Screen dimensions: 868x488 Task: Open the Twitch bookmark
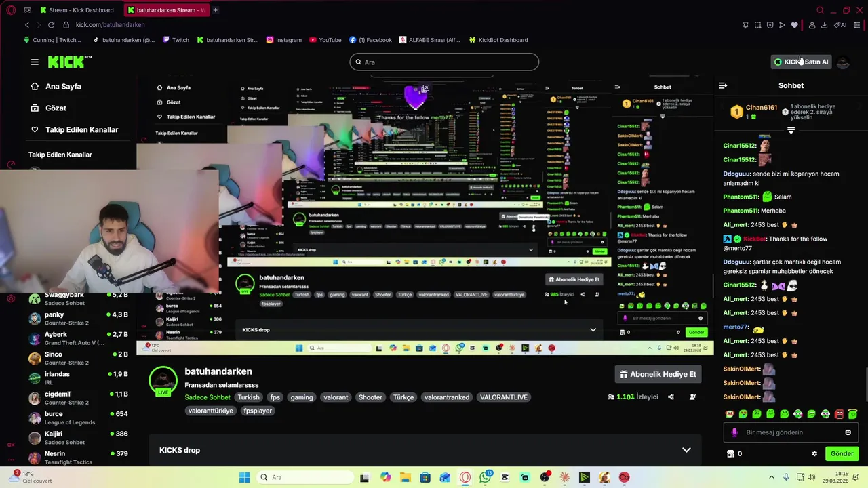[176, 40]
